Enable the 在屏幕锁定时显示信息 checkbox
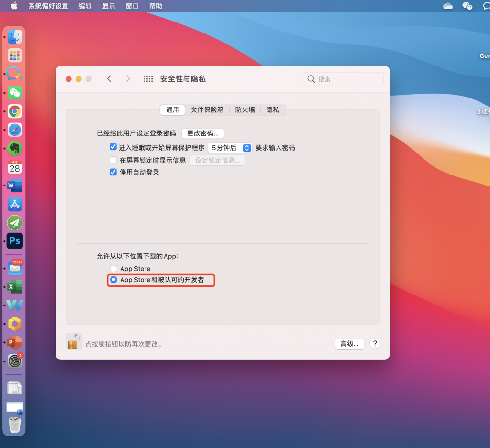The height and width of the screenshot is (448, 490). tap(113, 160)
